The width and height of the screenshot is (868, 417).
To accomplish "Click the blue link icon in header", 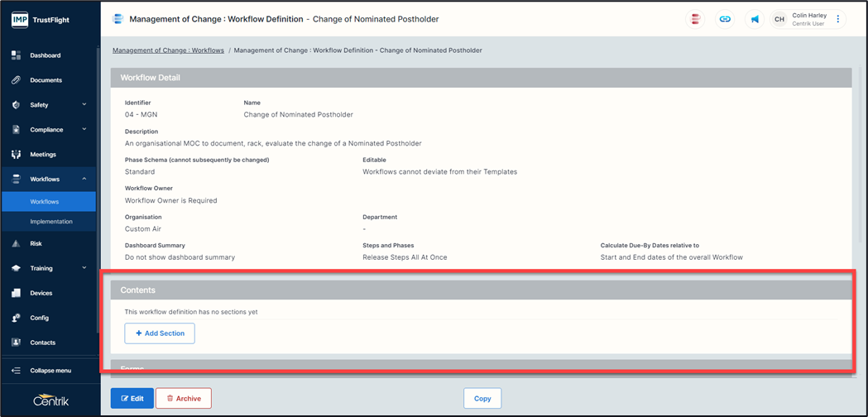I will click(725, 19).
